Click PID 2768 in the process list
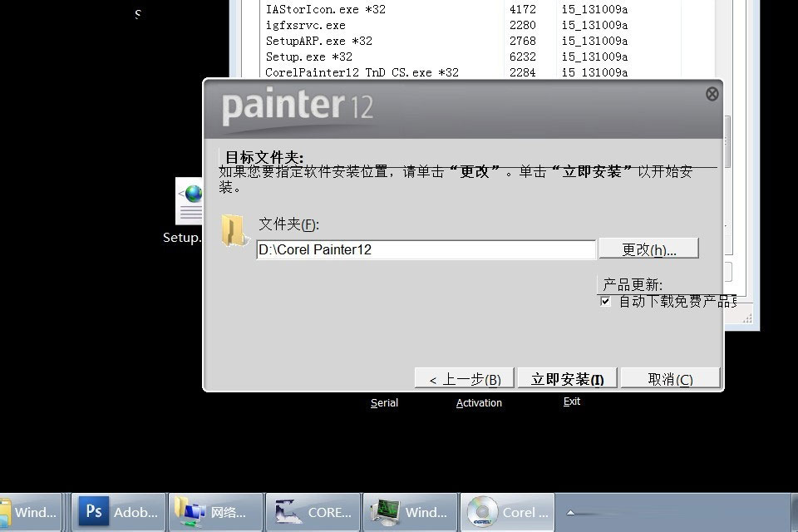The image size is (798, 532). coord(523,41)
